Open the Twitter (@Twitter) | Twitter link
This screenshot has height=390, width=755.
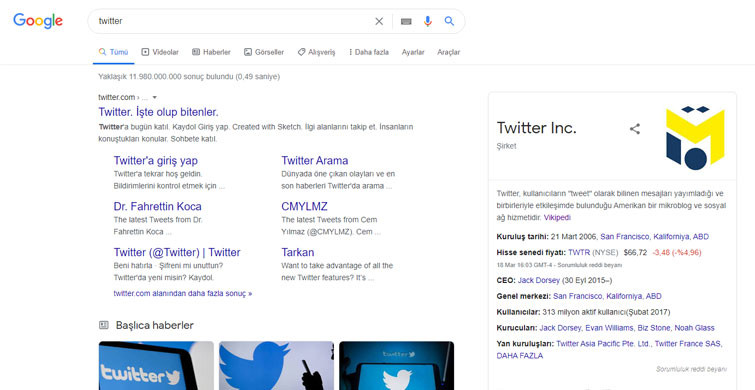tap(177, 252)
